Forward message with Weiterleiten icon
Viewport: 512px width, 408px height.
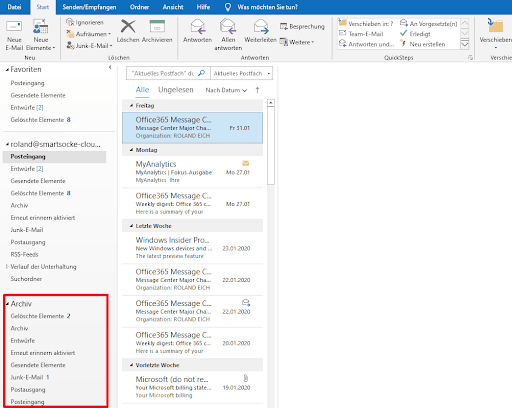tap(260, 31)
